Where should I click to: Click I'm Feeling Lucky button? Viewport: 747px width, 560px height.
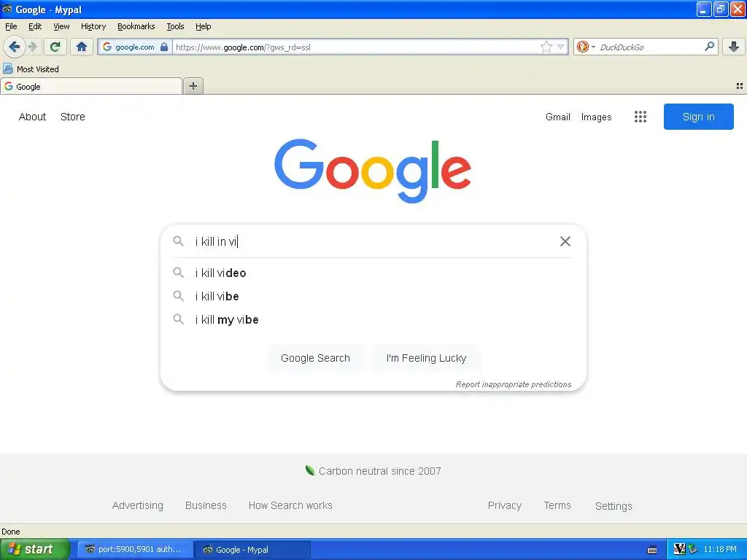[x=426, y=358]
